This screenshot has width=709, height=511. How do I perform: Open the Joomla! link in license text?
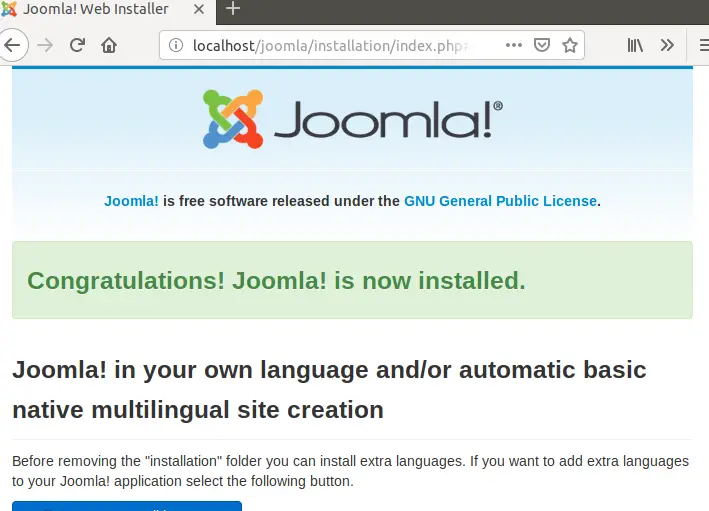pyautogui.click(x=131, y=201)
